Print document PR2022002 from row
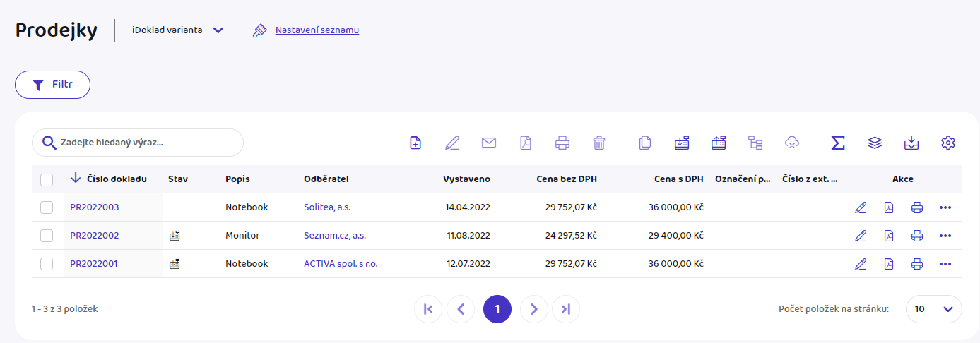The height and width of the screenshot is (343, 980). pyautogui.click(x=917, y=236)
